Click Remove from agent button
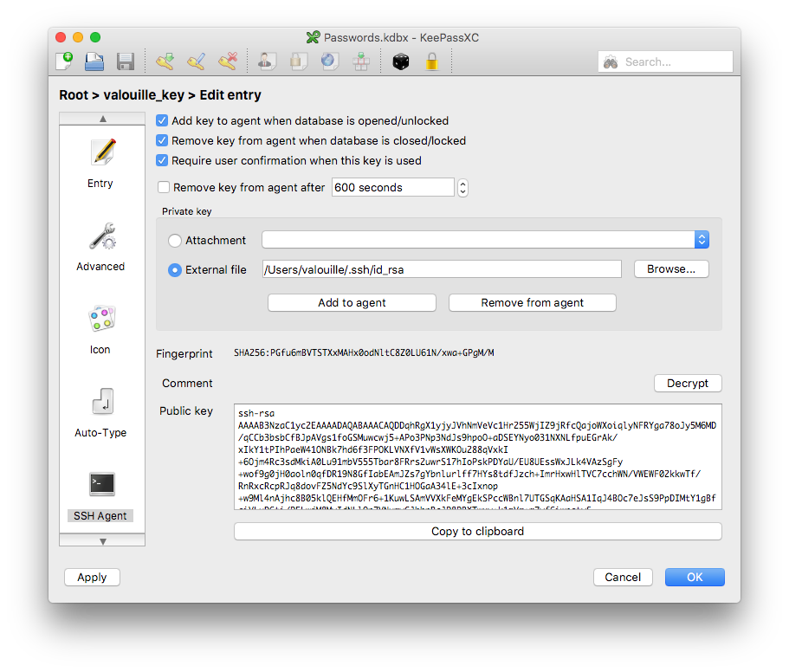The height and width of the screenshot is (672, 789). point(533,303)
